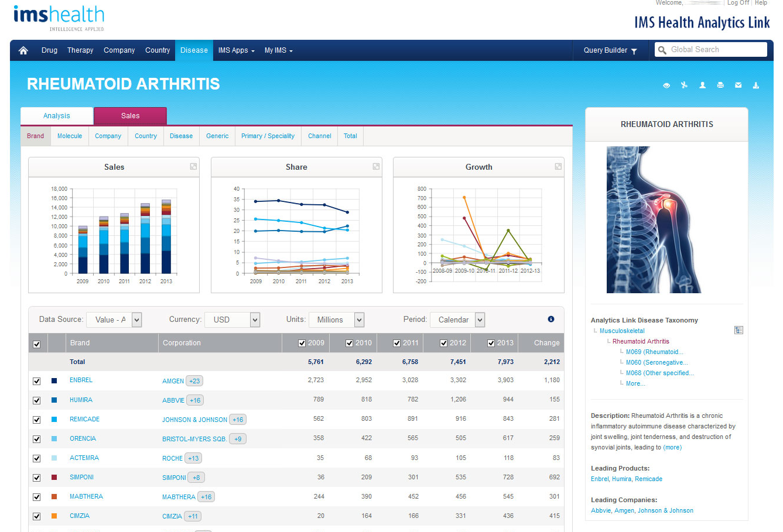Expand the Sales chart to full size
This screenshot has height=532, width=783.
[x=193, y=167]
